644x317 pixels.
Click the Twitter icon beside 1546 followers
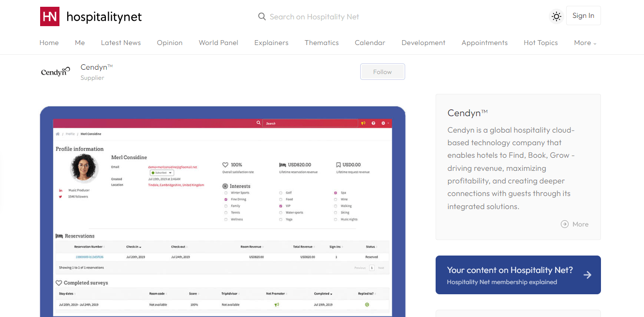point(60,196)
